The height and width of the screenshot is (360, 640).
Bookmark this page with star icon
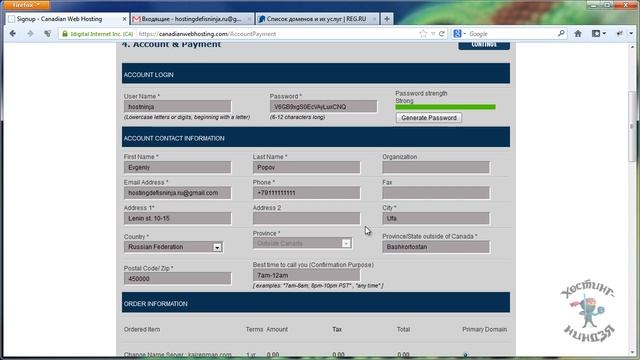click(423, 34)
